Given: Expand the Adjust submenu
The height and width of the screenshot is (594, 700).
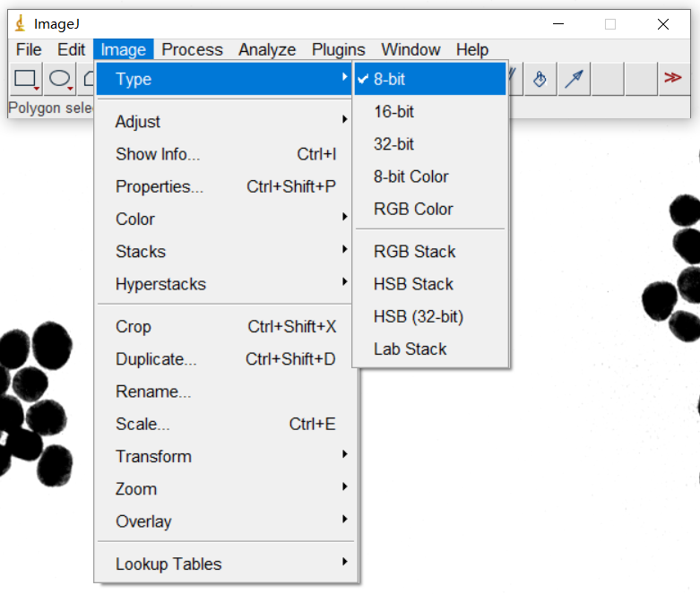Looking at the screenshot, I should [x=138, y=122].
